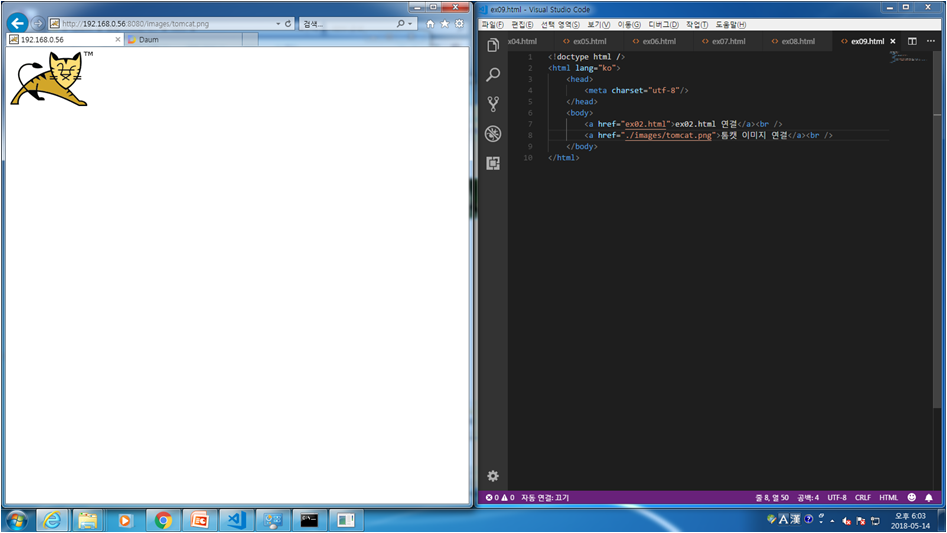Open Internet Explorer favorites star
947x533 pixels.
click(x=445, y=24)
